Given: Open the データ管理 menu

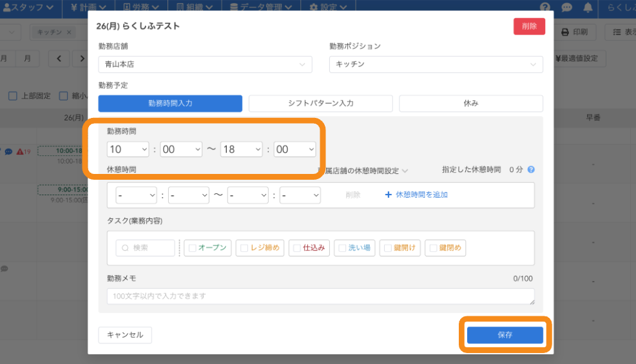Looking at the screenshot, I should tap(261, 7).
